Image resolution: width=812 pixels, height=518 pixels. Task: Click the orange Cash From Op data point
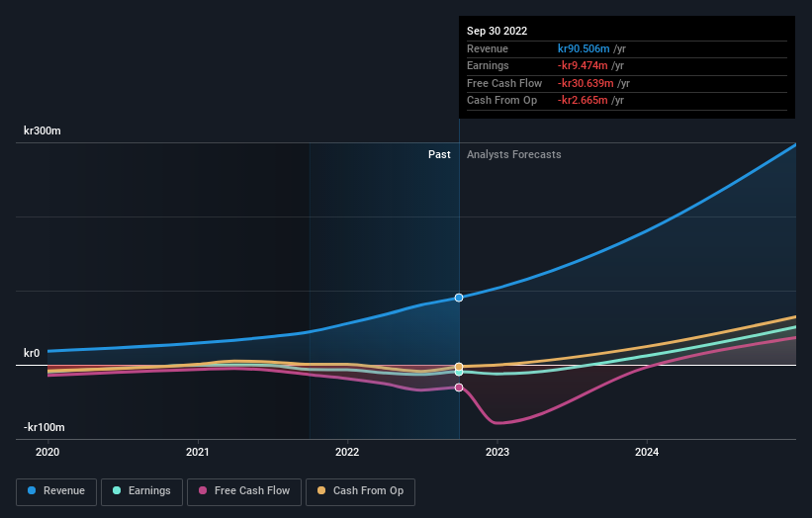pyautogui.click(x=459, y=367)
